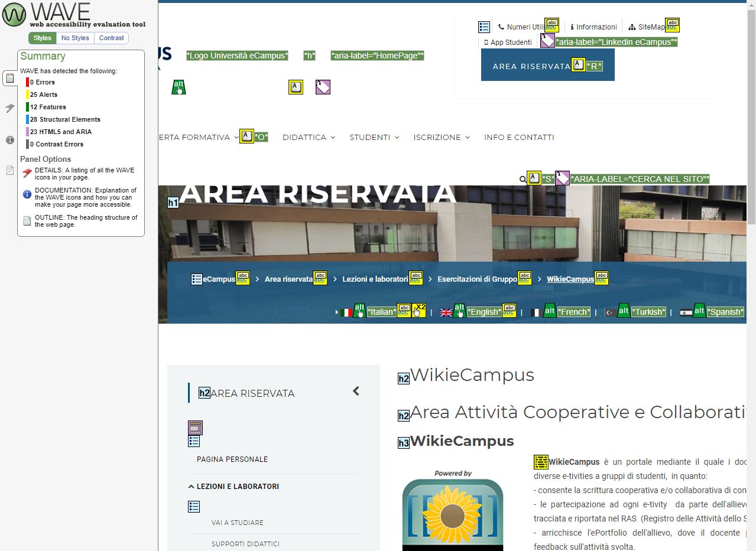Expand the DIDATTICA menu
This screenshot has width=756, height=551.
click(309, 137)
